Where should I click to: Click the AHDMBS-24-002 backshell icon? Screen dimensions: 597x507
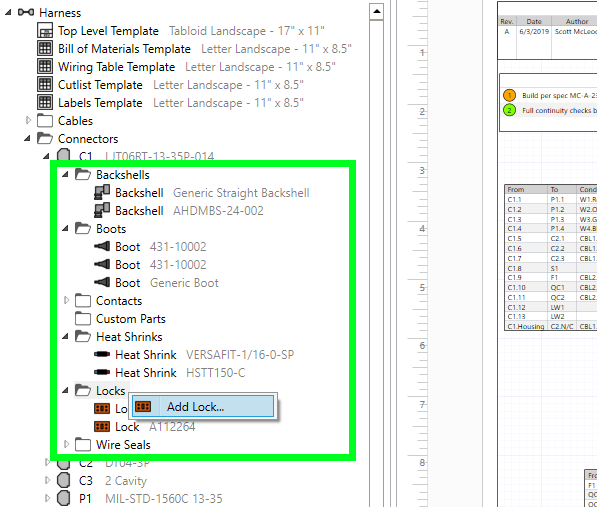coord(102,210)
